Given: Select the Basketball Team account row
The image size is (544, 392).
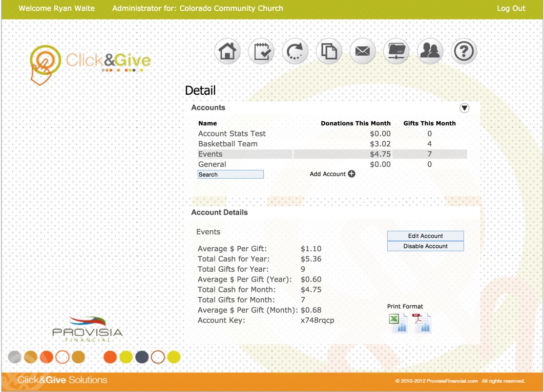Looking at the screenshot, I should (x=332, y=144).
